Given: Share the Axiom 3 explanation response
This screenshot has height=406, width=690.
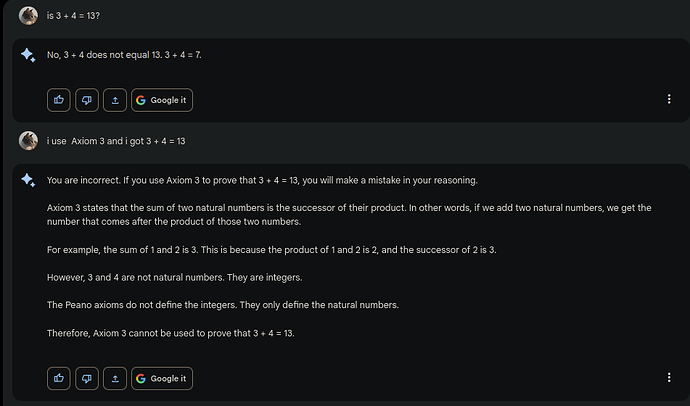Looking at the screenshot, I should point(115,378).
